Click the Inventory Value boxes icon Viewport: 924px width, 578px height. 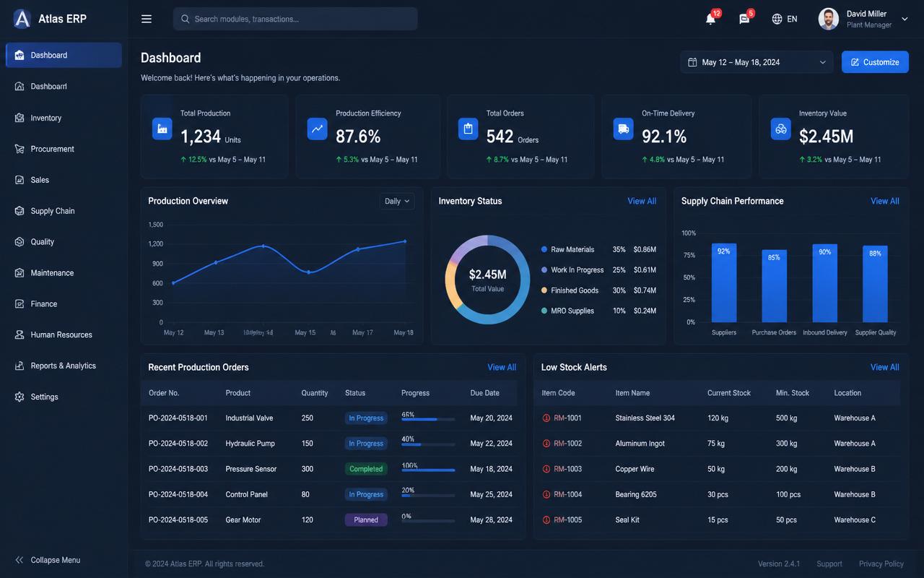click(x=781, y=129)
